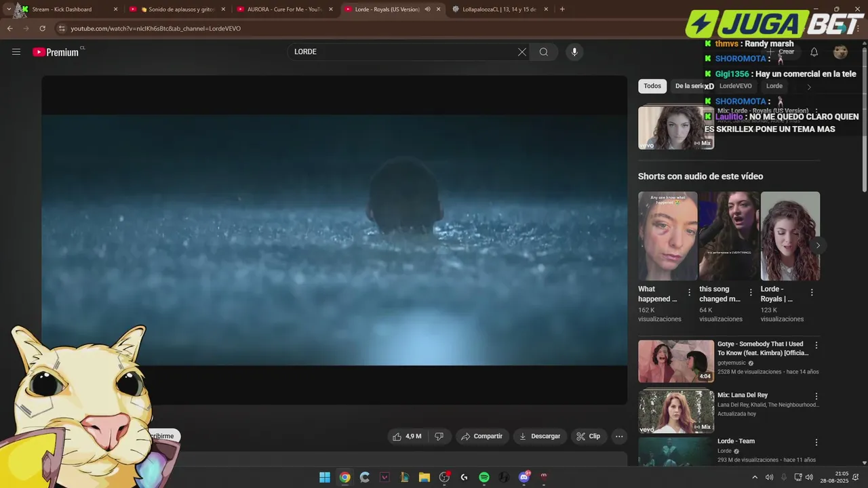
Task: Click the search magnifier button
Action: 544,52
